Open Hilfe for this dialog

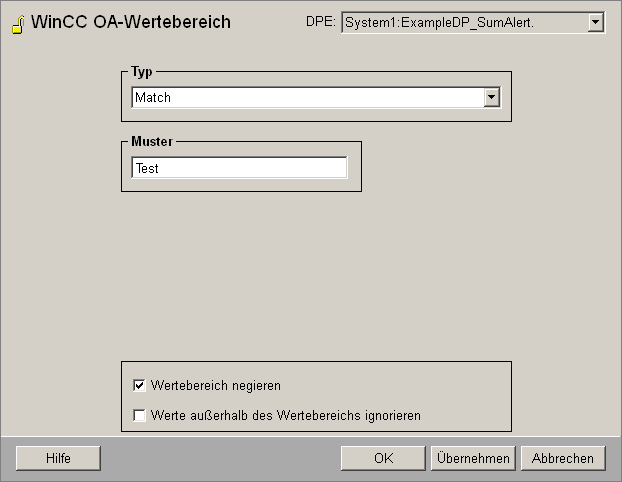[x=58, y=458]
